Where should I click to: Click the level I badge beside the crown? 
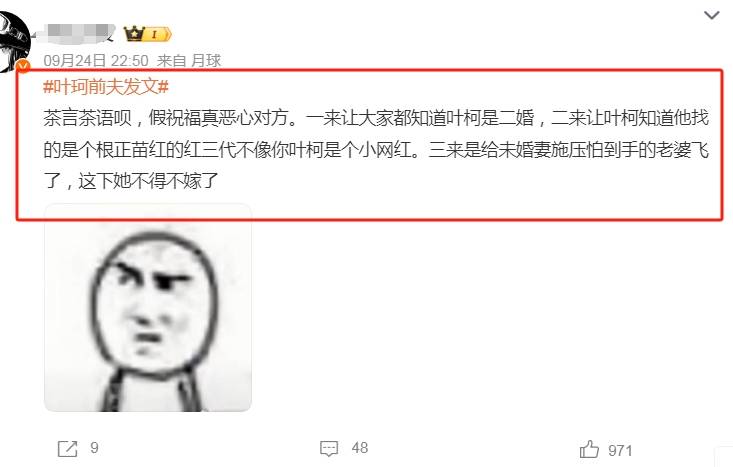[157, 34]
